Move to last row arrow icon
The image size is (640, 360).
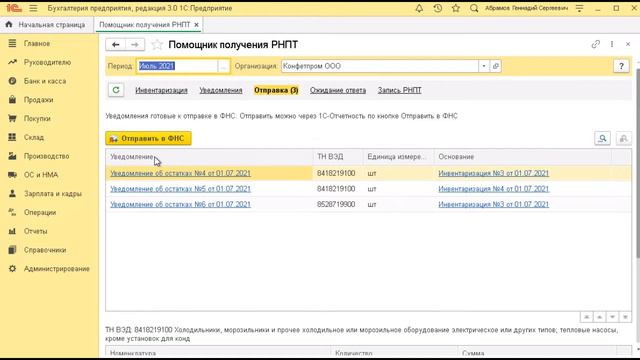625,317
